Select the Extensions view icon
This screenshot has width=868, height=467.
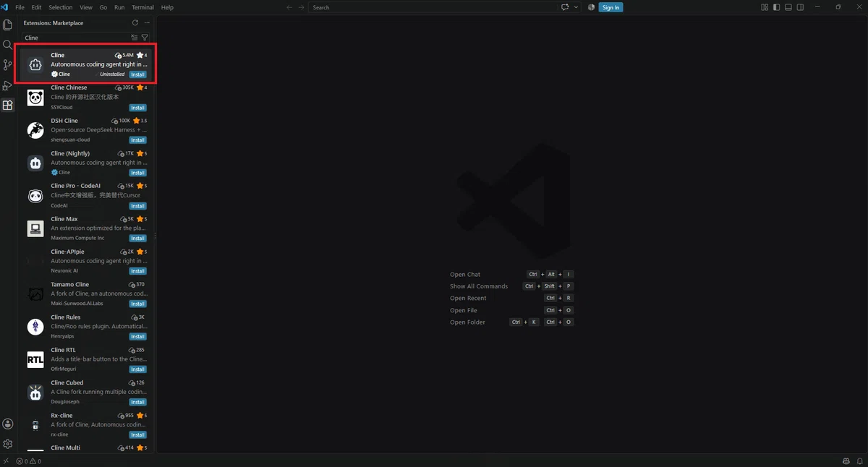point(8,106)
